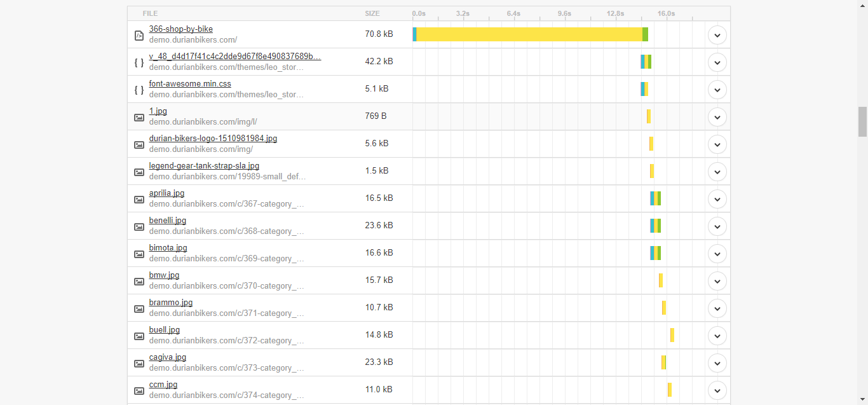Click the image icon beside bmw.jpg

click(x=139, y=282)
